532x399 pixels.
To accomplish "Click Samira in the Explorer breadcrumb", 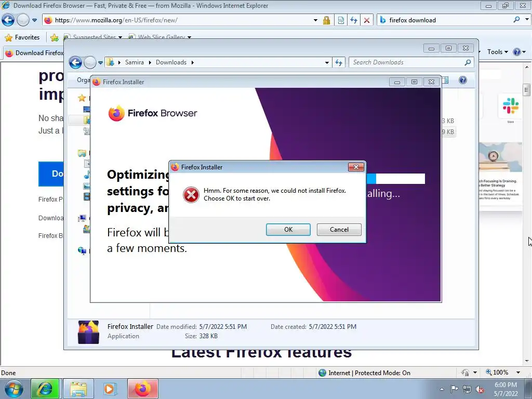I will point(135,62).
